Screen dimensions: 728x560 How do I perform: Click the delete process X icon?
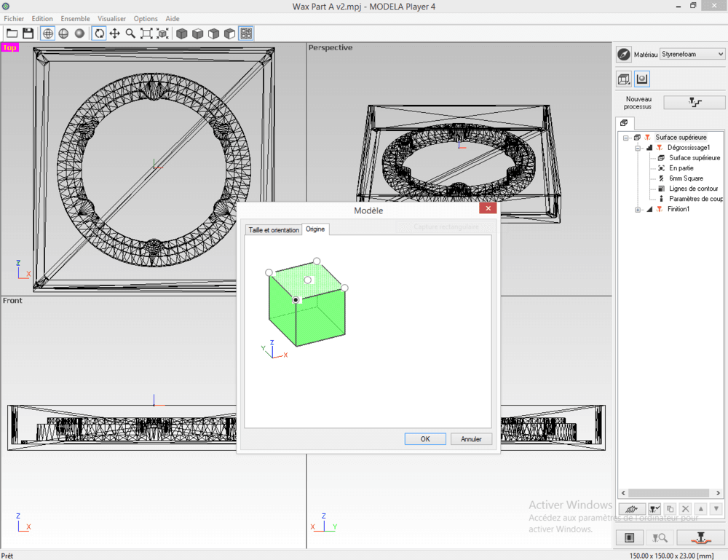pyautogui.click(x=685, y=509)
